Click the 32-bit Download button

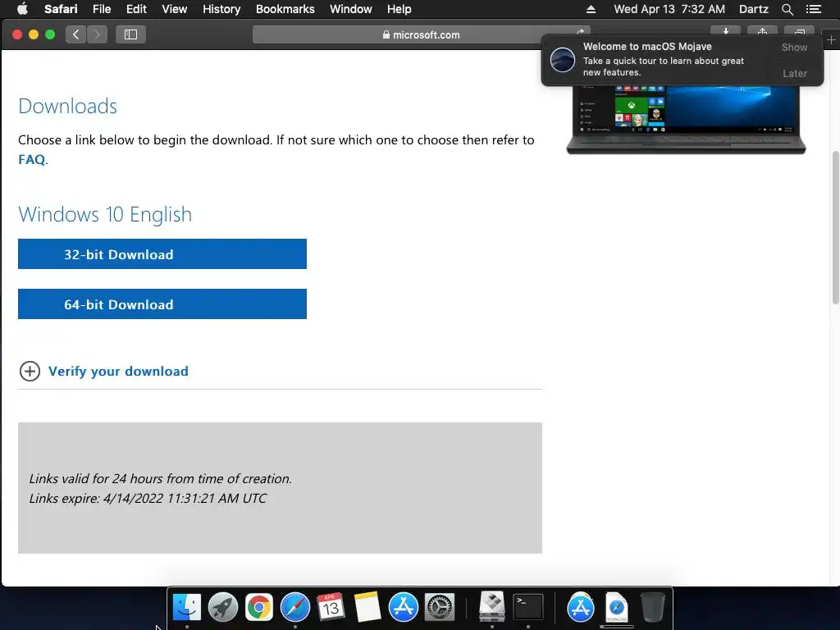[162, 254]
